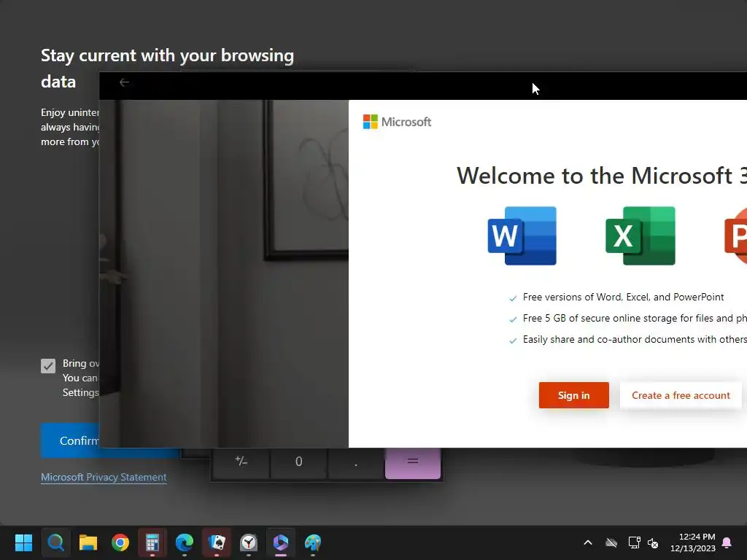Open Paint from the taskbar
This screenshot has height=560, width=747.
(313, 542)
